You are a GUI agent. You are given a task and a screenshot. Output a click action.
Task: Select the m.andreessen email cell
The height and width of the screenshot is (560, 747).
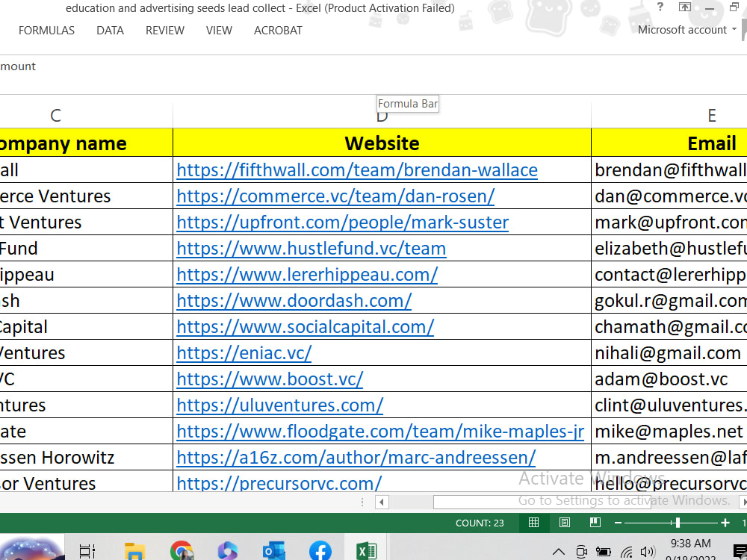(x=669, y=458)
